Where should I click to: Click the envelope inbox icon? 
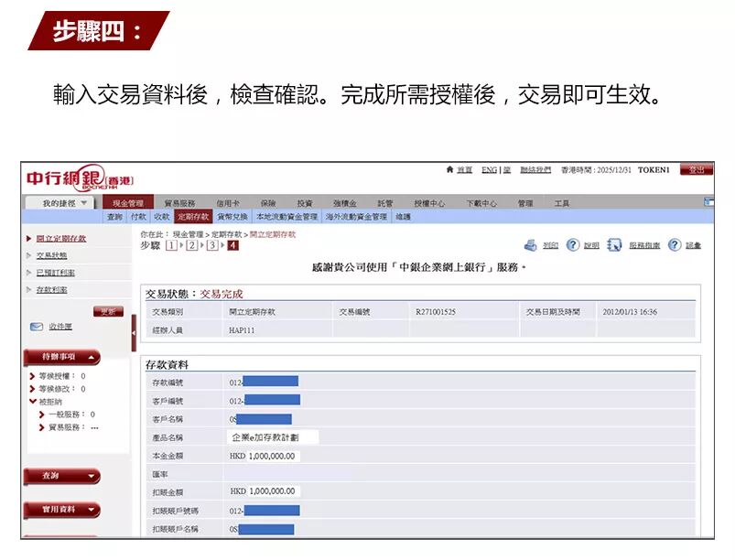[x=37, y=327]
